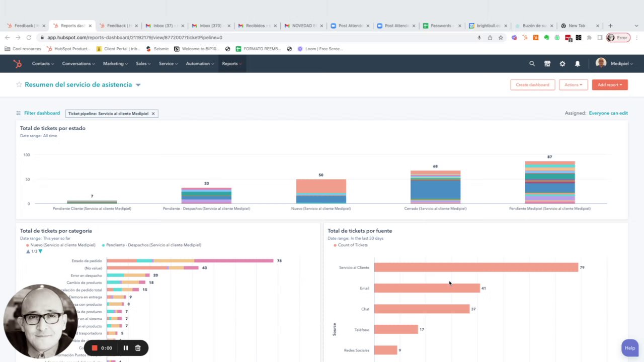Toggle Count of Tickets legend item

click(x=351, y=245)
